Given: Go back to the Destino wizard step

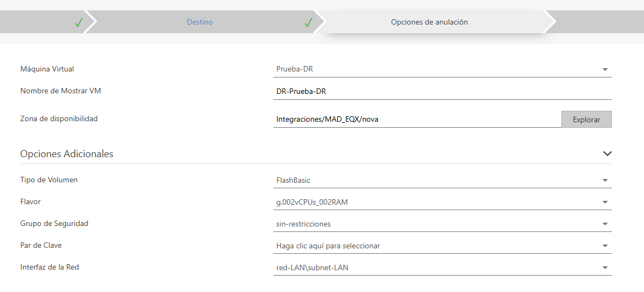Looking at the screenshot, I should pos(200,22).
